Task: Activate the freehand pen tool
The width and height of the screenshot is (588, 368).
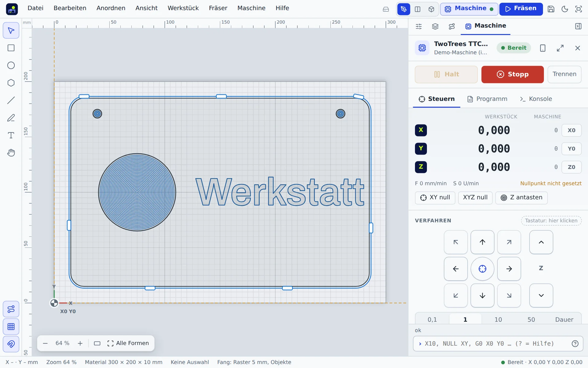Action: click(11, 118)
